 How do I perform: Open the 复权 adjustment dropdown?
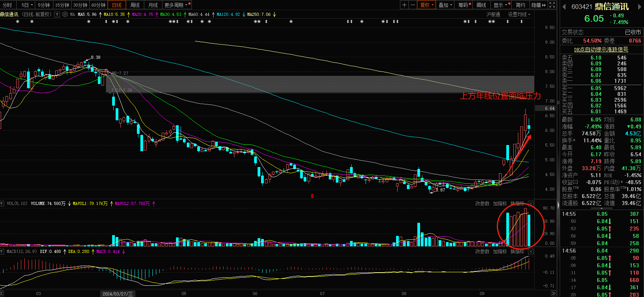click(427, 5)
